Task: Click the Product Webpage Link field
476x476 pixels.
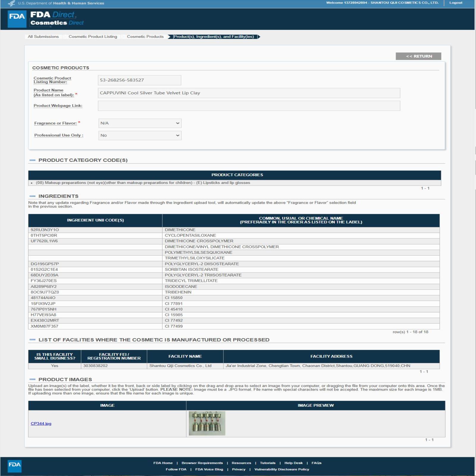Action: [x=249, y=106]
